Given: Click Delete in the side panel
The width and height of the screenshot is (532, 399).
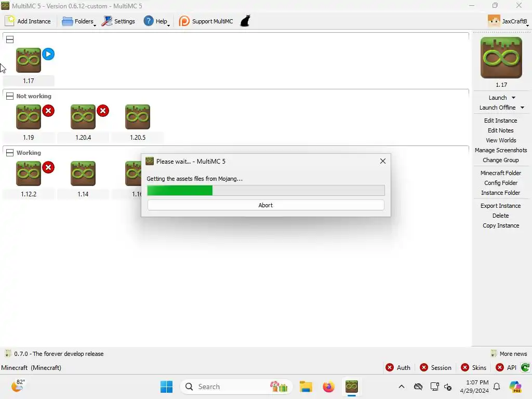Looking at the screenshot, I should 500,216.
